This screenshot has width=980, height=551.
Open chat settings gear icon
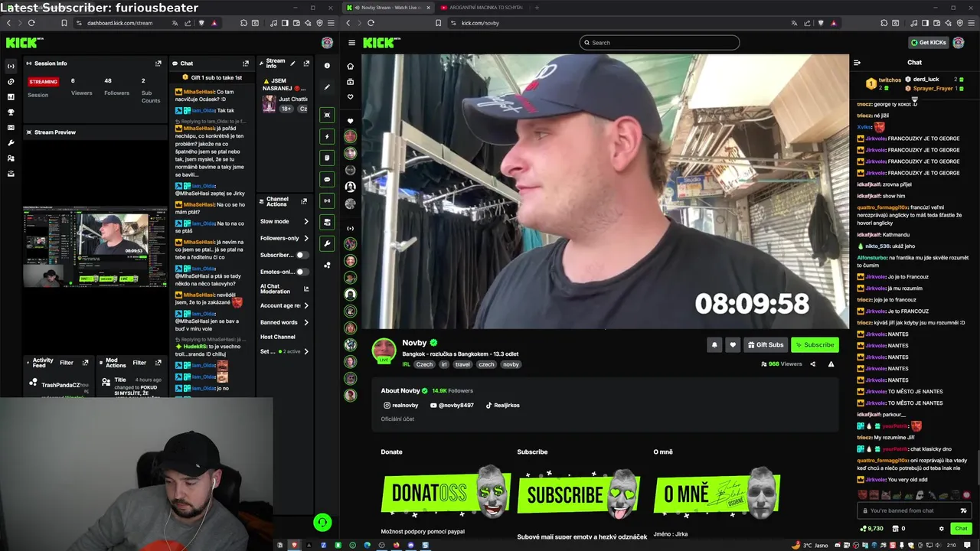[942, 529]
